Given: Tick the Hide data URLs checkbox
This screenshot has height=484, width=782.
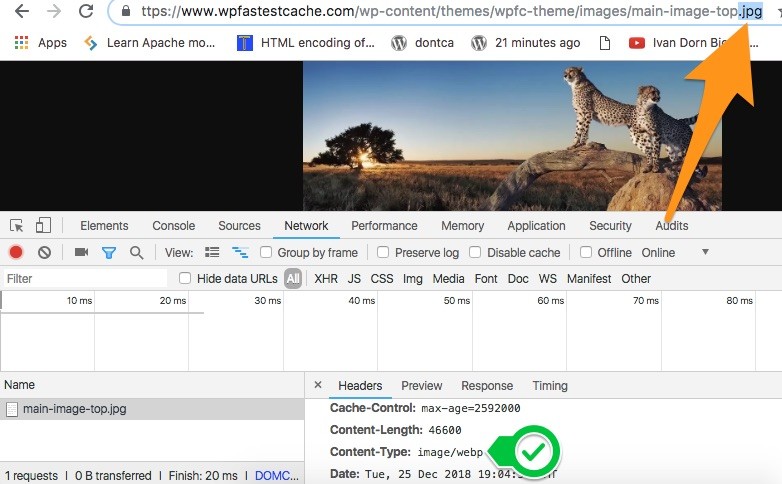Looking at the screenshot, I should point(185,279).
